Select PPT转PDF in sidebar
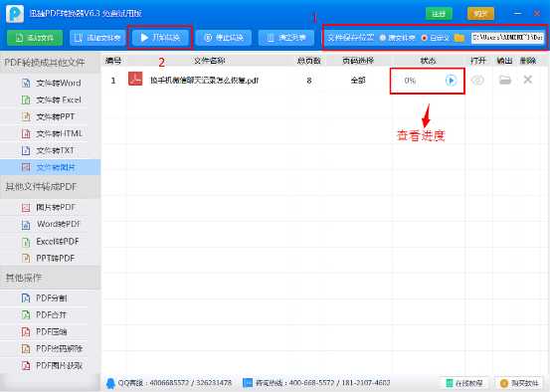The height and width of the screenshot is (392, 550). coord(51,259)
